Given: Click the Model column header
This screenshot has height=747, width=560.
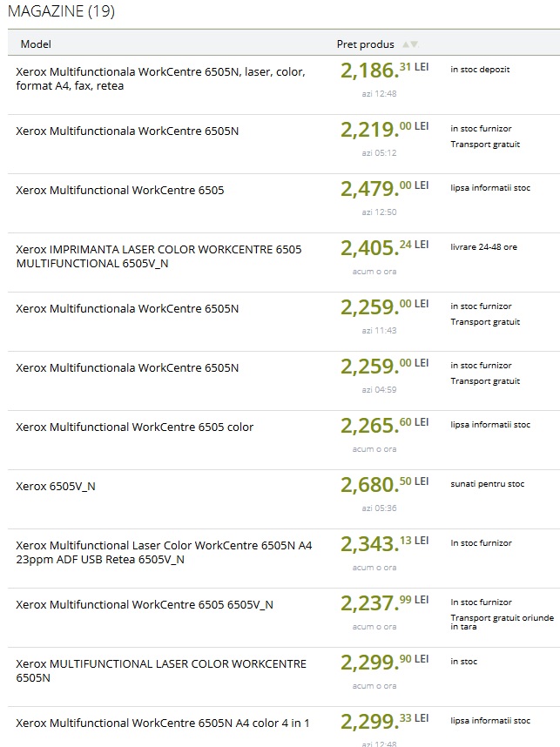Looking at the screenshot, I should (36, 44).
